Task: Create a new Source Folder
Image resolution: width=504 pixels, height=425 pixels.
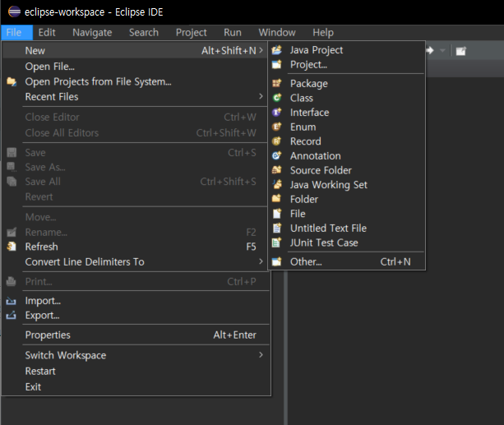Action: coord(346,170)
